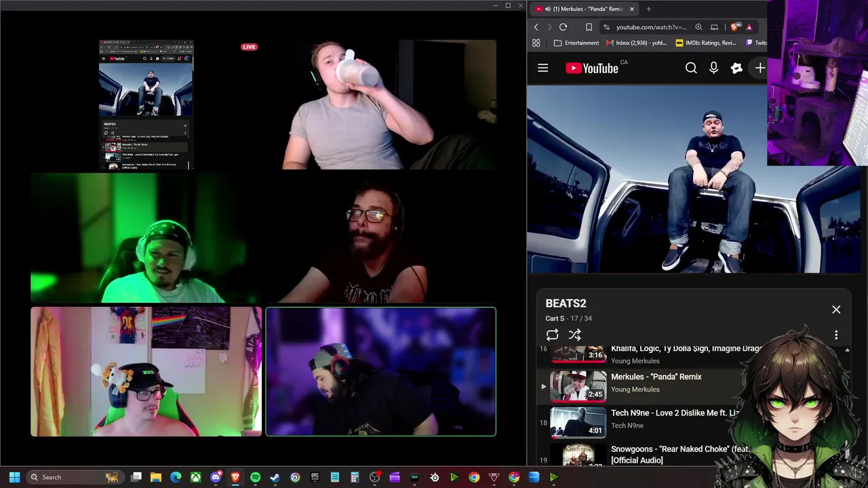This screenshot has height=488, width=868.
Task: Open Calculator from the taskbar
Action: click(355, 477)
